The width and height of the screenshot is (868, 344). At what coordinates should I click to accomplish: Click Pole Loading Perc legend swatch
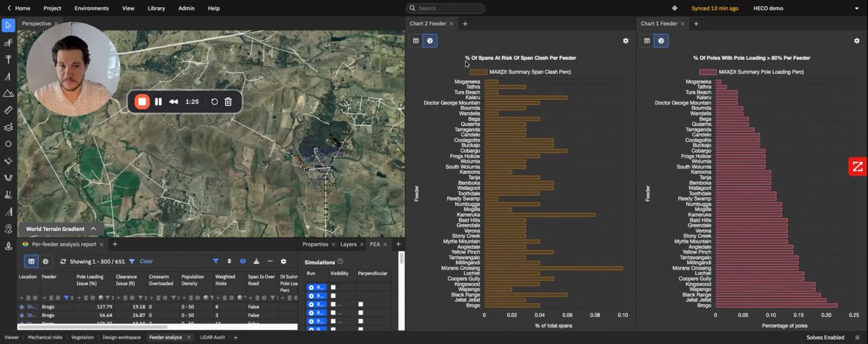tap(707, 72)
